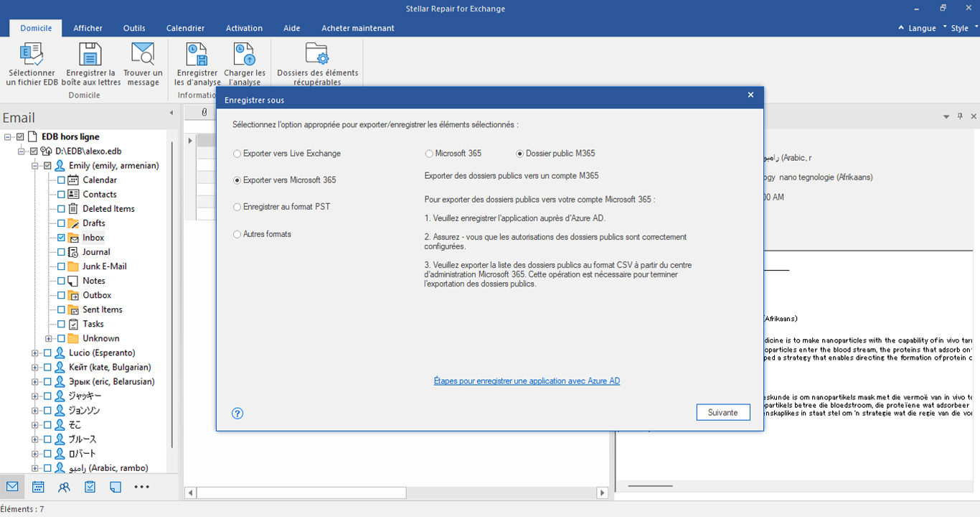Click Enregistrer la boîte aux lettres icon

tap(90, 55)
